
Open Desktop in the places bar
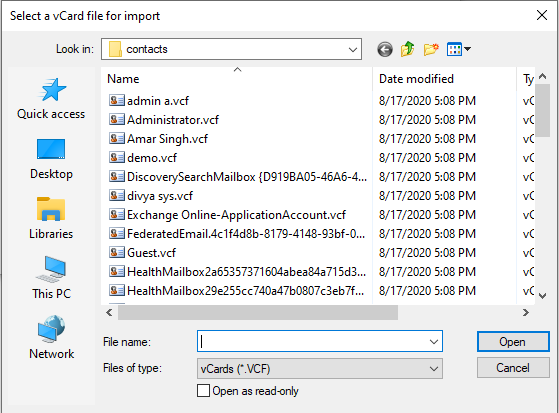point(51,159)
